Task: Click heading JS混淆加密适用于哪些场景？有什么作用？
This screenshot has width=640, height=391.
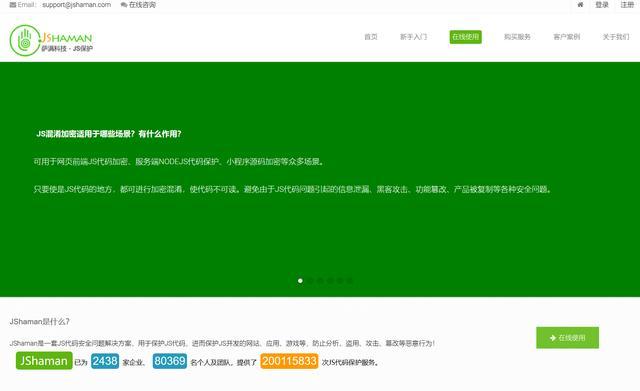Action: tap(109, 134)
